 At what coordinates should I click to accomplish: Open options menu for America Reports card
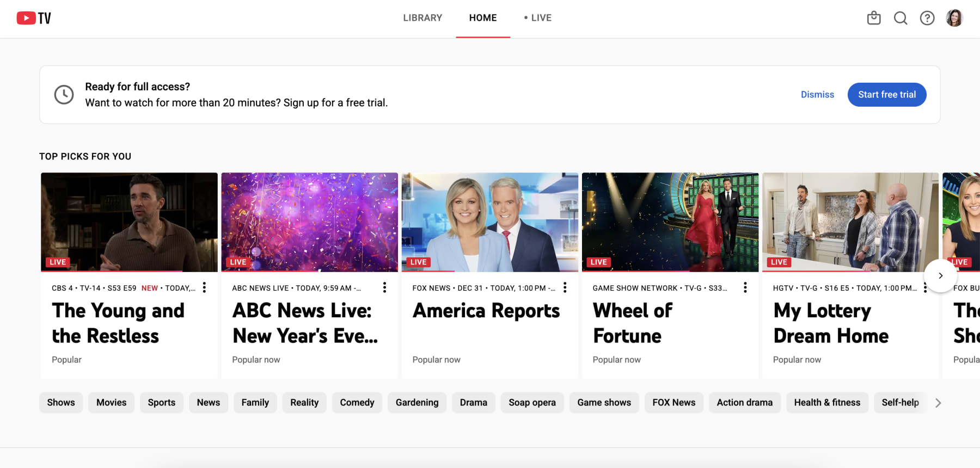click(x=565, y=287)
